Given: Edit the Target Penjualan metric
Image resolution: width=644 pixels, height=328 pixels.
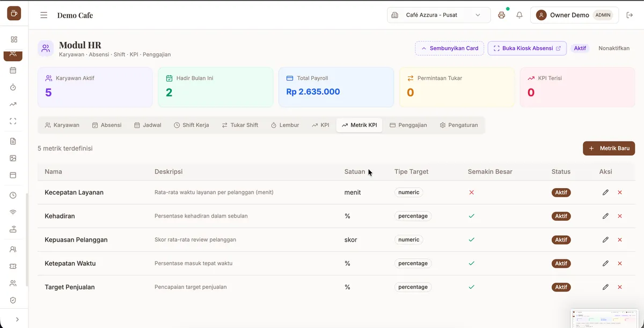Looking at the screenshot, I should 605,287.
